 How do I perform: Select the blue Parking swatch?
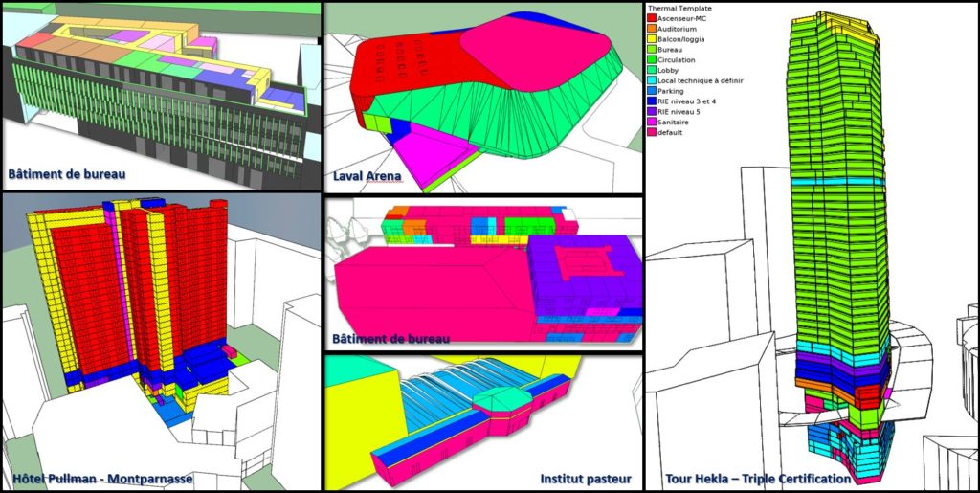tap(652, 92)
